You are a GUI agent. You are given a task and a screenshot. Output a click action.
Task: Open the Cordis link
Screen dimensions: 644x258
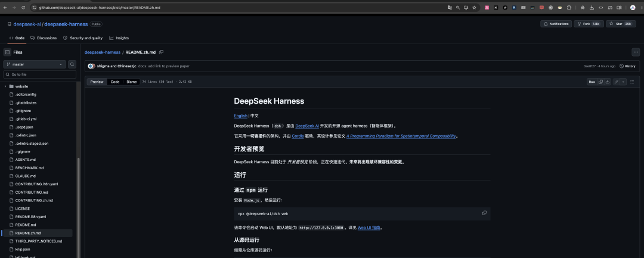pyautogui.click(x=298, y=136)
